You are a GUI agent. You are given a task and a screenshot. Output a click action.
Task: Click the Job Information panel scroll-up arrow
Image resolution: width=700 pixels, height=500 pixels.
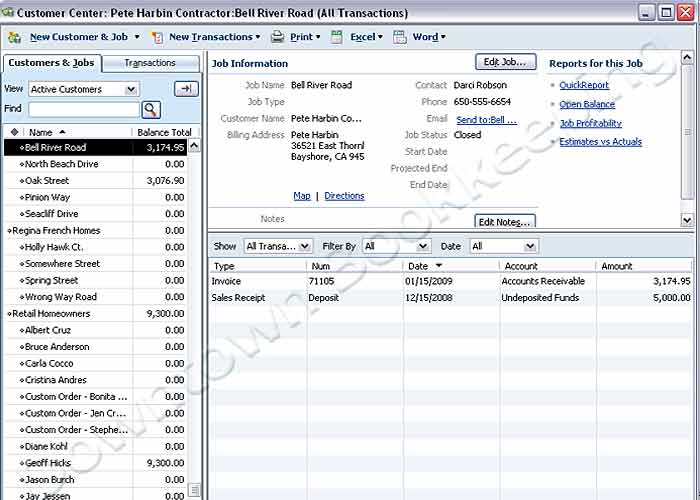687,57
